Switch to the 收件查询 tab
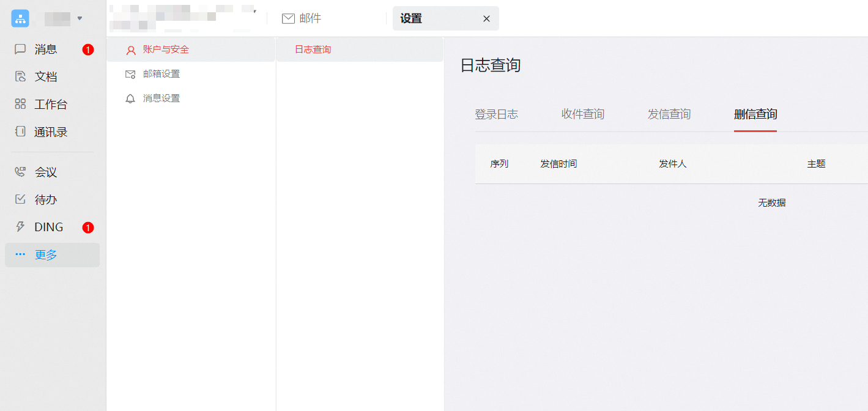868x411 pixels. point(583,114)
